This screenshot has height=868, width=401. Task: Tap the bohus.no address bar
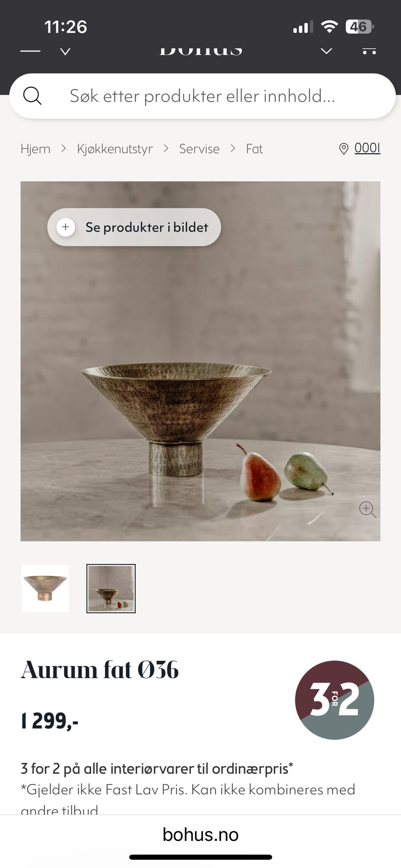pos(200,835)
